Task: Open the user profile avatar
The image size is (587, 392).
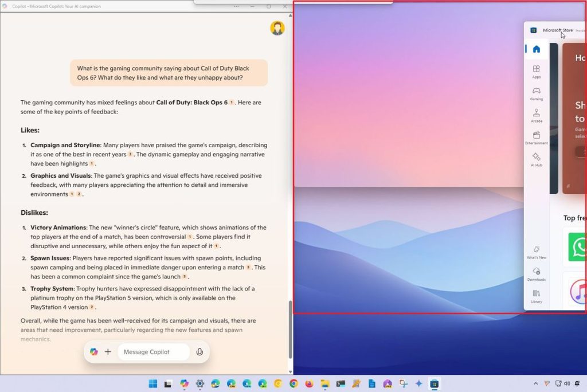Action: tap(277, 28)
